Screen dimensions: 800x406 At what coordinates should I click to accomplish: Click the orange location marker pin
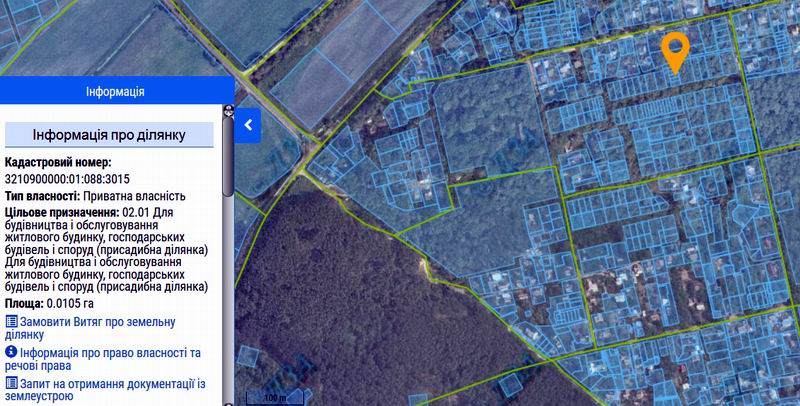(x=676, y=48)
